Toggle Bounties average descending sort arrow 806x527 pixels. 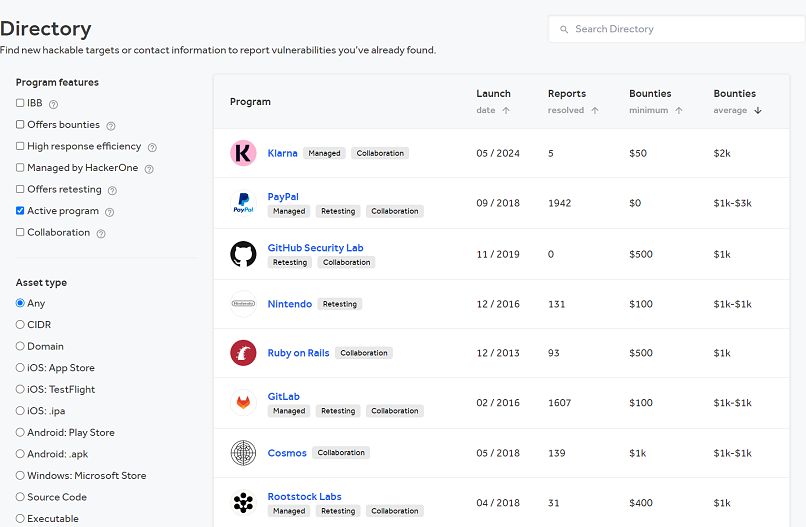click(758, 111)
